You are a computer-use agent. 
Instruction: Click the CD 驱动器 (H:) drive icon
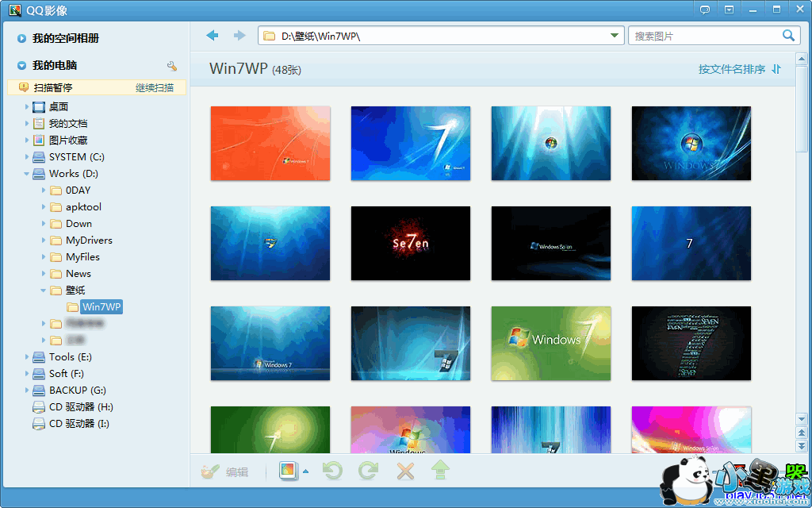click(x=39, y=407)
